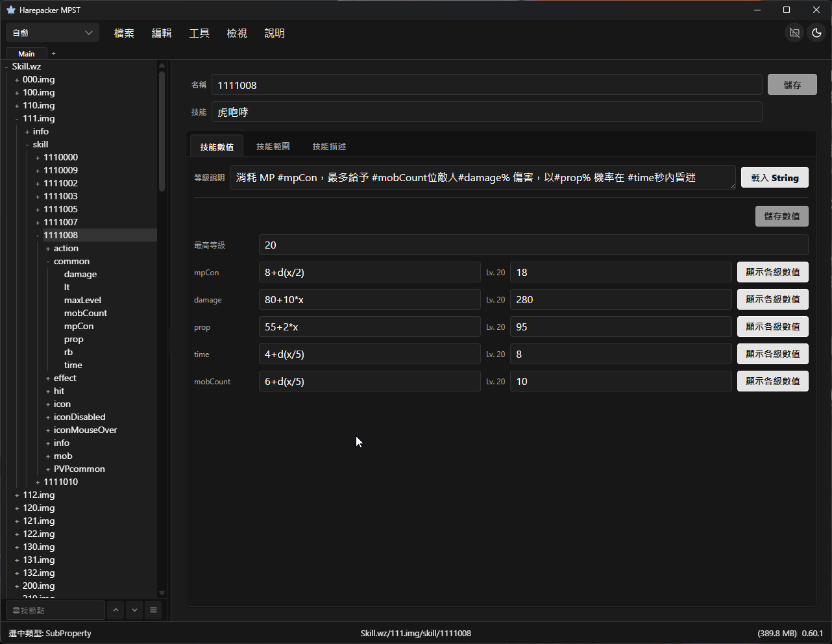Expand the 000.img node
The height and width of the screenshot is (644, 832).
[x=17, y=80]
